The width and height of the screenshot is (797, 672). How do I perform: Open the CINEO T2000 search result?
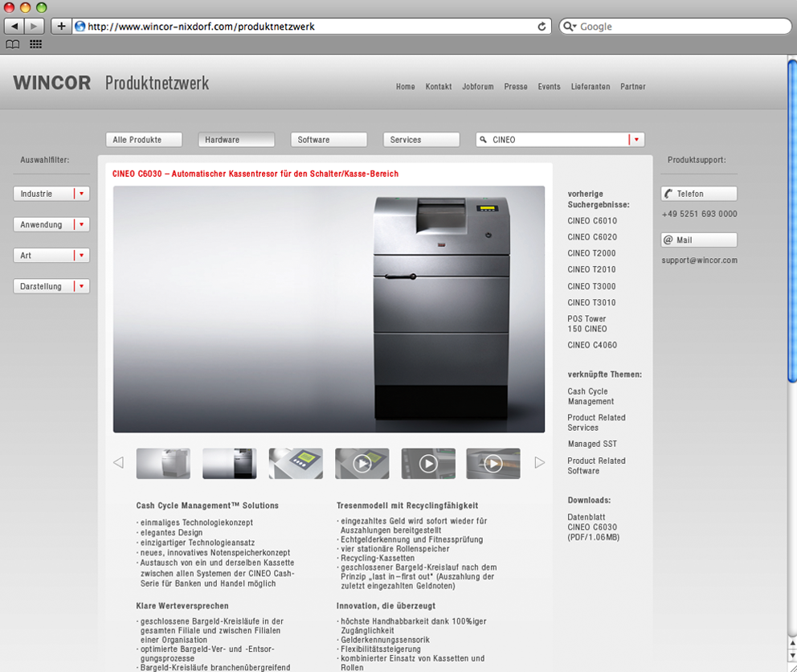click(x=591, y=253)
